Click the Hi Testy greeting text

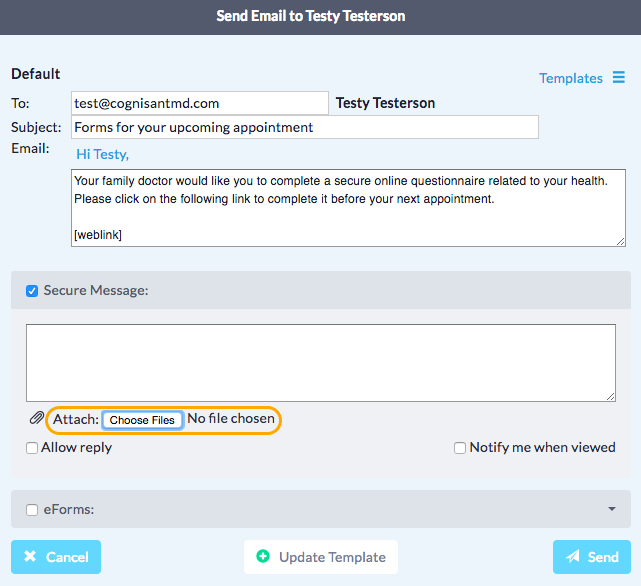point(103,154)
